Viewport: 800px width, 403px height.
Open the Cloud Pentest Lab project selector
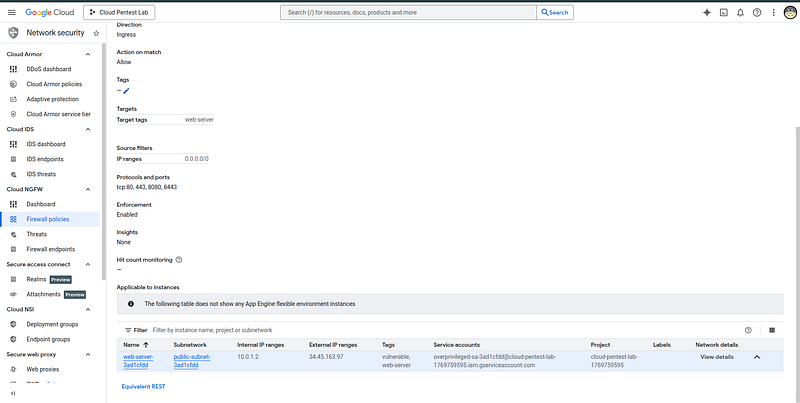click(119, 12)
